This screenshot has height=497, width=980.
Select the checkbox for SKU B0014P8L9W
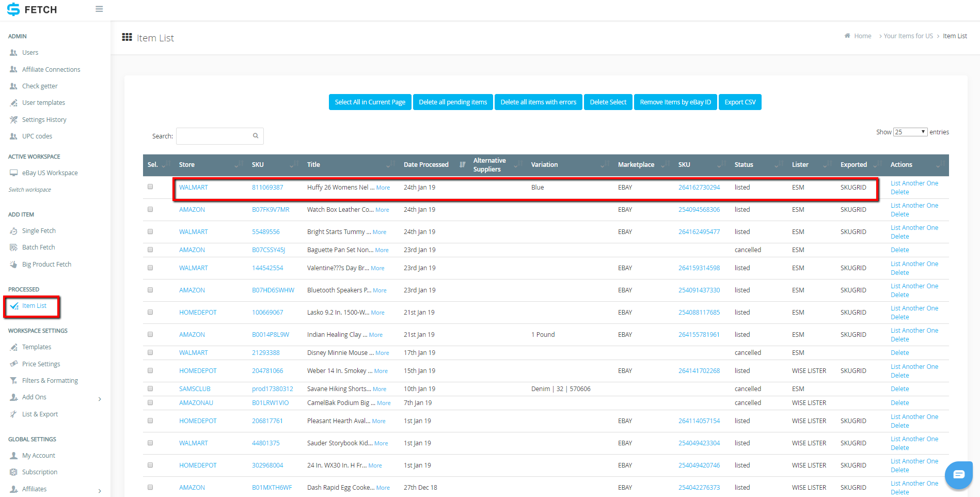click(x=150, y=334)
